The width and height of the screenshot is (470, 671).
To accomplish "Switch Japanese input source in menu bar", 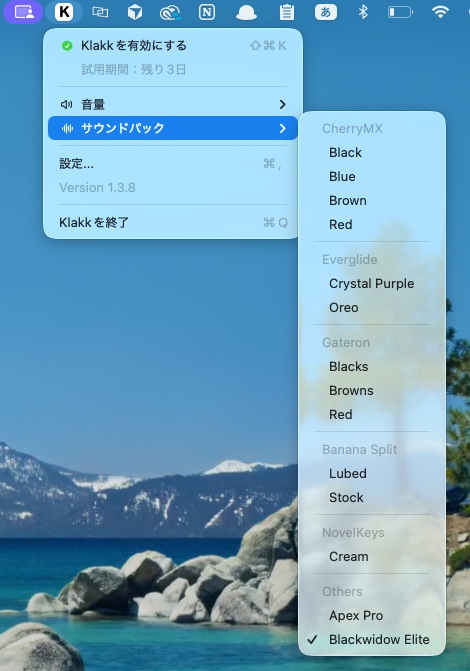I will coord(326,12).
